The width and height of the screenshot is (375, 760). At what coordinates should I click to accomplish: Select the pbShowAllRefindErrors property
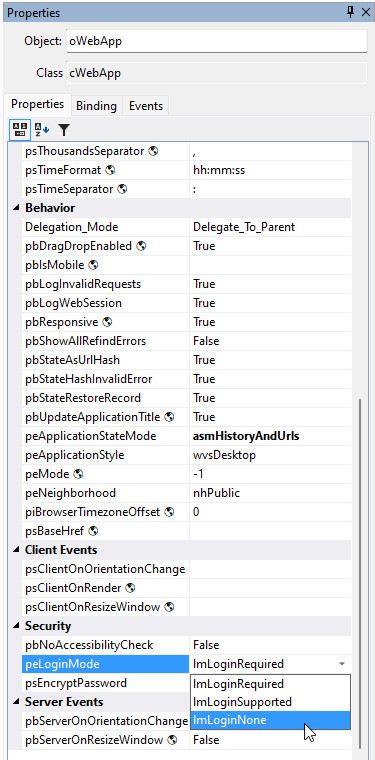[86, 341]
